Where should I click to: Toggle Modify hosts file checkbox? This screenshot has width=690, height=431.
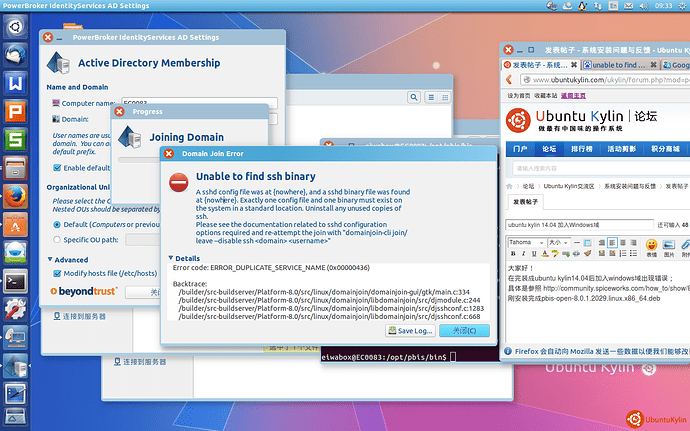click(x=56, y=273)
